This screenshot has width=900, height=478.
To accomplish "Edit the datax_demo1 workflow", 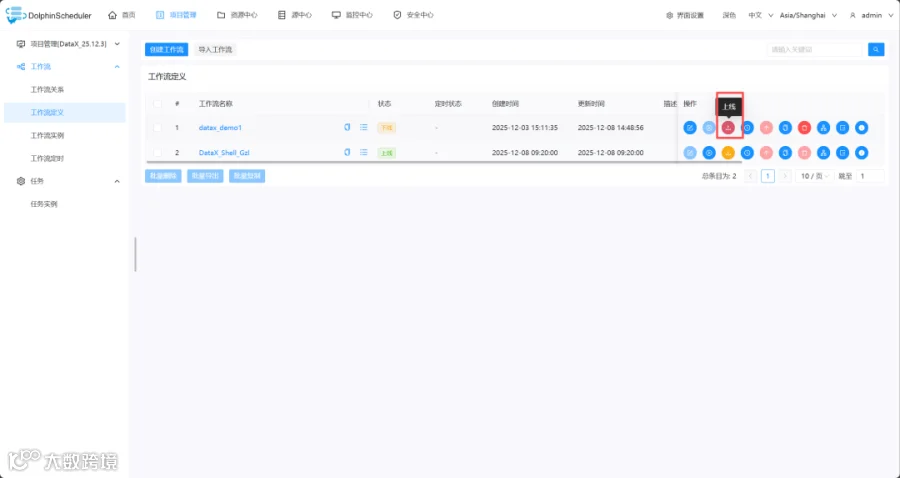I will coord(690,127).
